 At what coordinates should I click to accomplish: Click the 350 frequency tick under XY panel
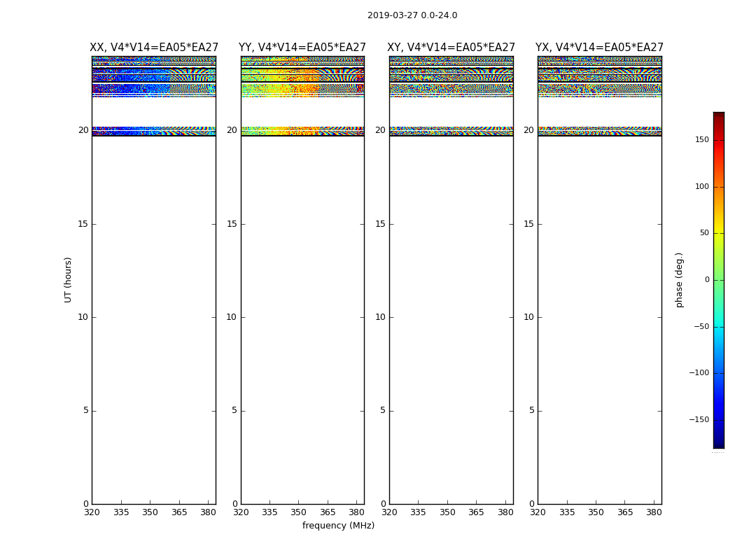(447, 512)
